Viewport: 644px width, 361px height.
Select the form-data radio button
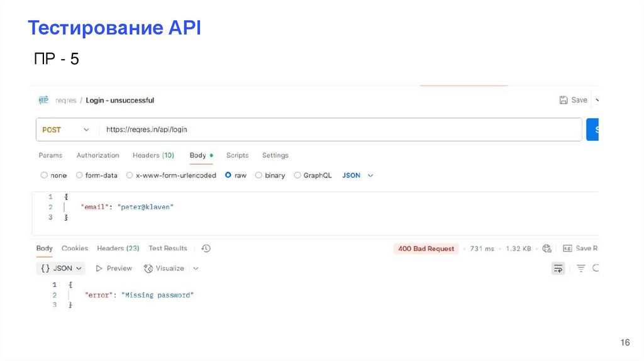coord(80,175)
